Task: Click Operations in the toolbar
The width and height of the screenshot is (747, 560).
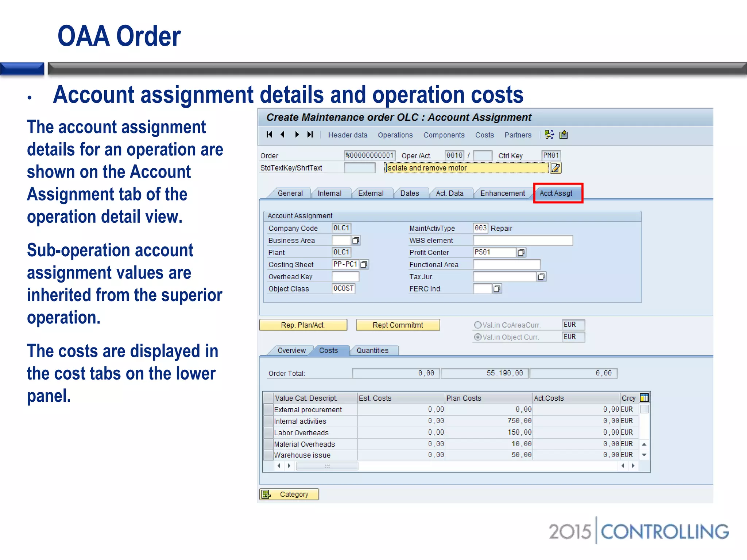Action: pyautogui.click(x=395, y=135)
